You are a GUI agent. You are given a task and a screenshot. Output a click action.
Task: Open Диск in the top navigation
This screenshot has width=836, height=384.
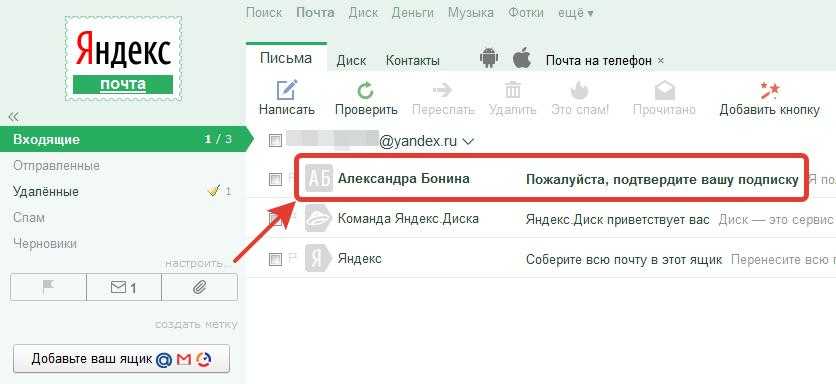[363, 13]
